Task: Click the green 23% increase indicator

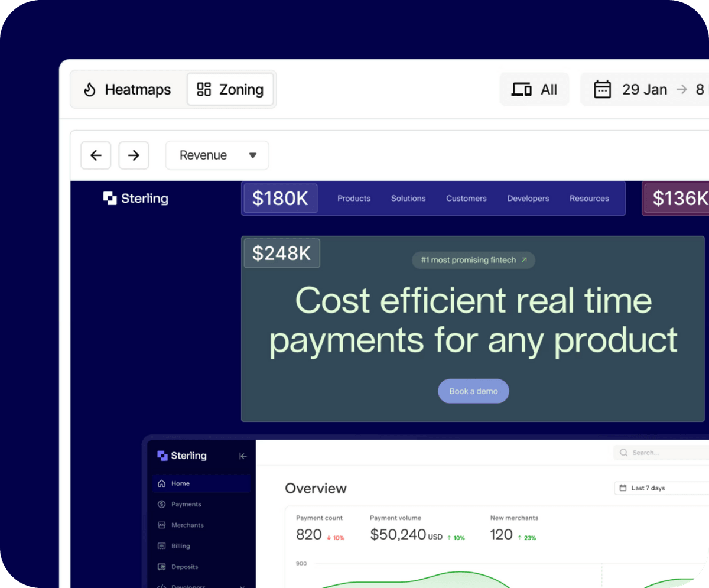Action: tap(527, 538)
